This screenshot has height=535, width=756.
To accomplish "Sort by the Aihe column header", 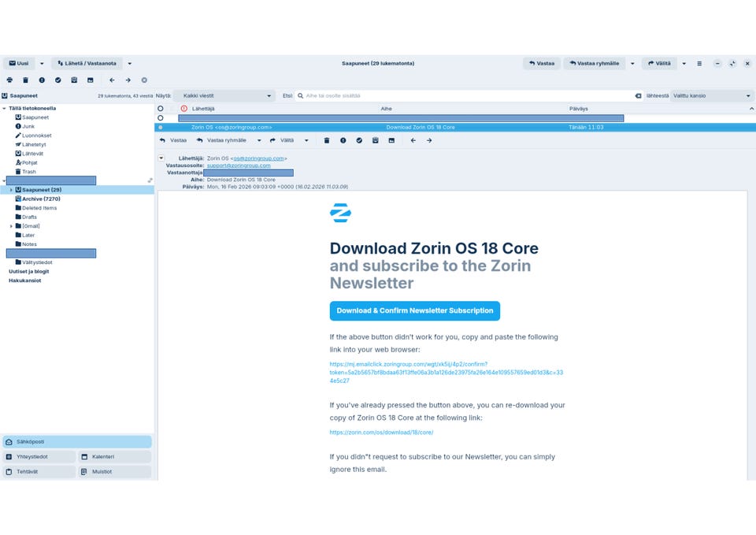I will (386, 109).
